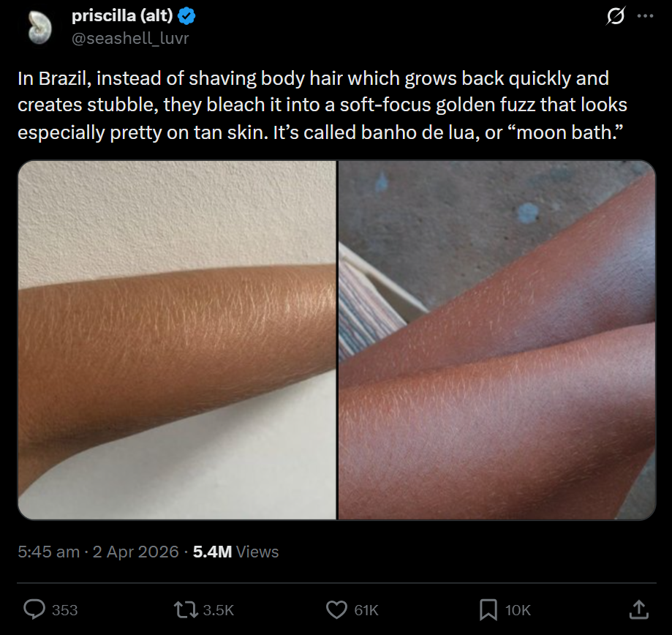This screenshot has height=635, width=672.
Task: Click the 5:45 am timestamp link
Action: 48,552
